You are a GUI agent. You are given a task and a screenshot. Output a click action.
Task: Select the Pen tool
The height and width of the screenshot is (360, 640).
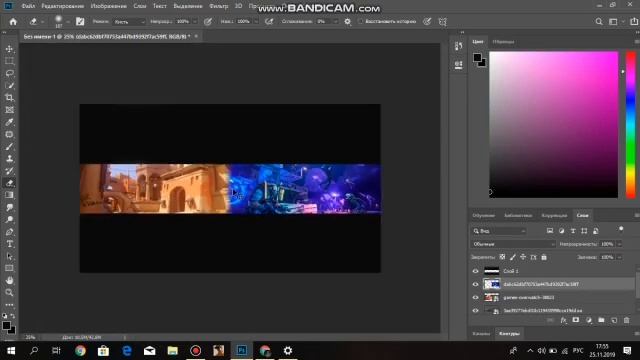point(9,232)
